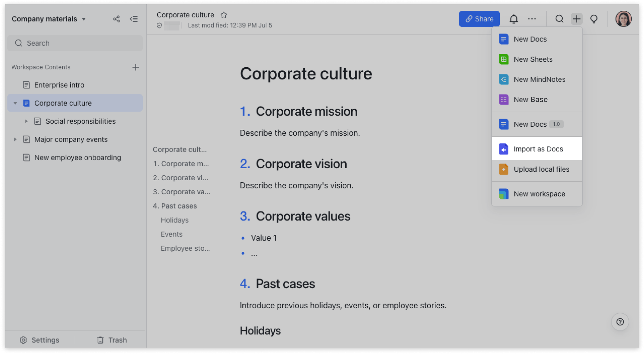The image size is (644, 354).
Task: Click the search magnifier in top bar
Action: click(x=559, y=19)
